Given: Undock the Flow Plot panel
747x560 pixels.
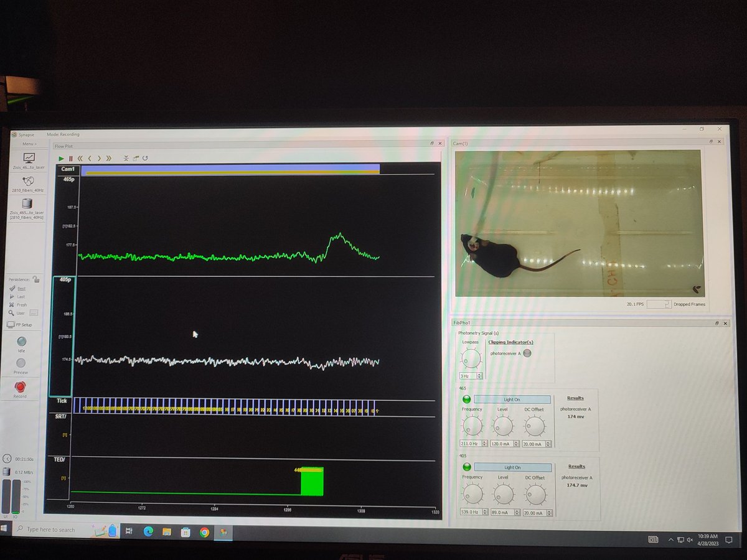Looking at the screenshot, I should coord(432,144).
